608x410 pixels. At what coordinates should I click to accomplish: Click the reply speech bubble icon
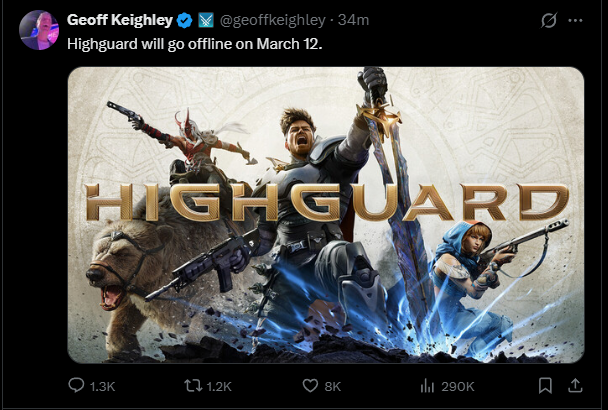[76, 386]
